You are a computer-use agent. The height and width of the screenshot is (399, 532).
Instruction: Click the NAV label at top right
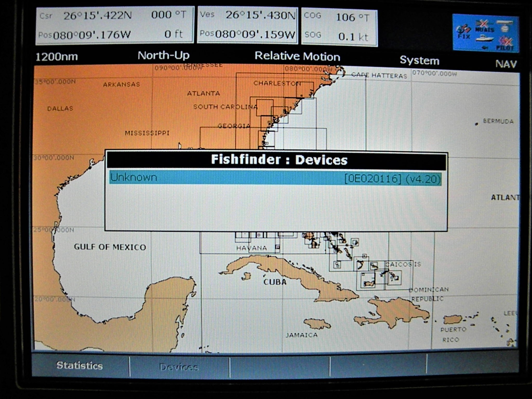[x=506, y=64]
